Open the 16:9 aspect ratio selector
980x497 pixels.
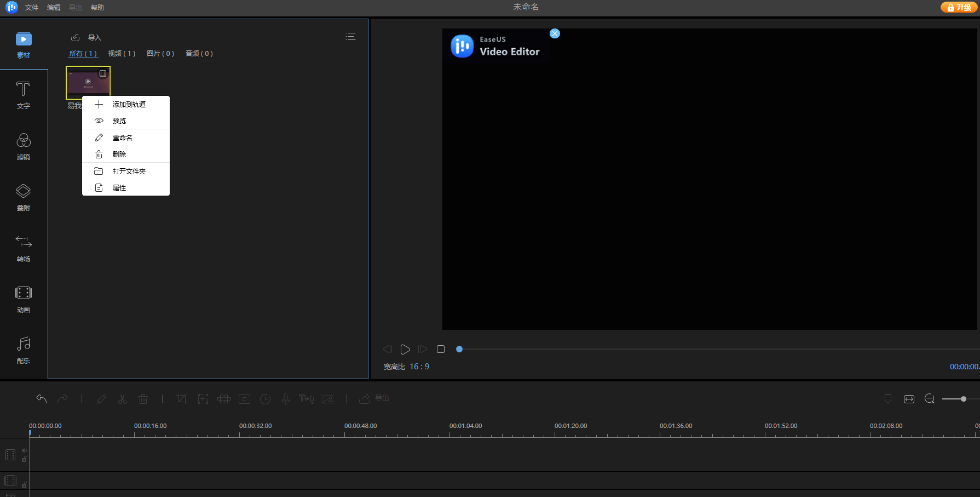point(419,367)
